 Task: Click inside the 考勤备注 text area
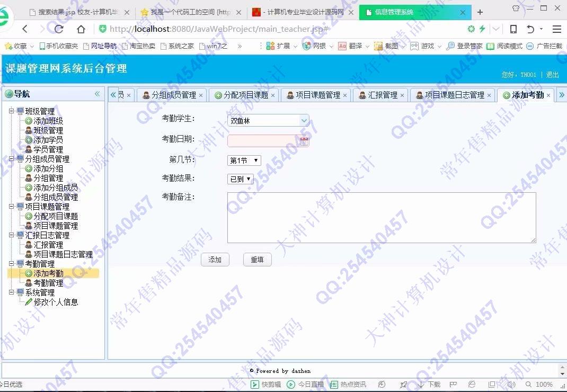pos(381,217)
